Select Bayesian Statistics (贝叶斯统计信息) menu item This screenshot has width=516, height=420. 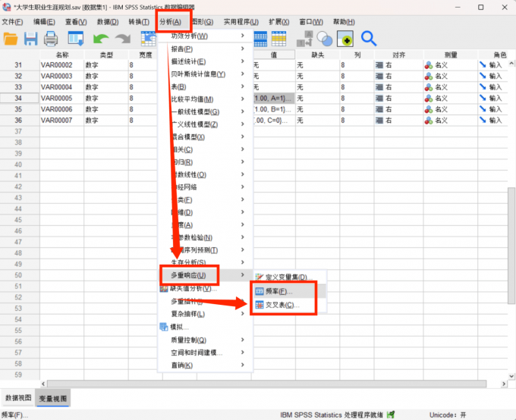pyautogui.click(x=206, y=74)
